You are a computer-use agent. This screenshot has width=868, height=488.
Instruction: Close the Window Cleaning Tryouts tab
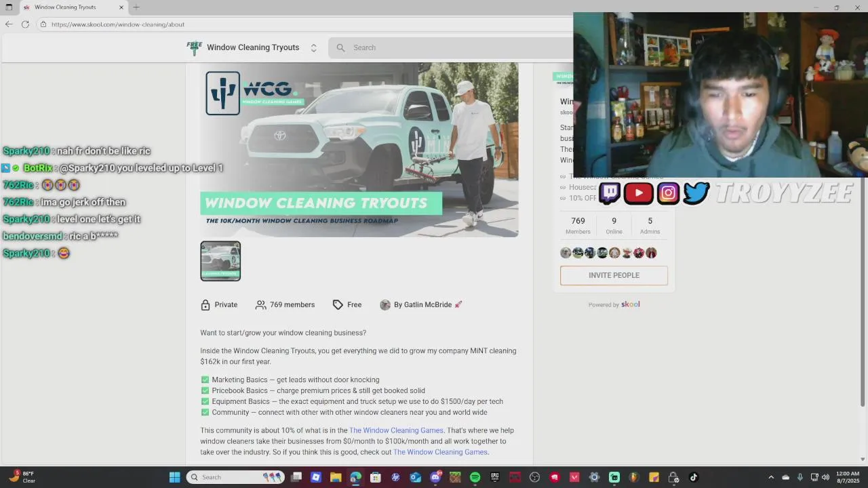click(121, 7)
